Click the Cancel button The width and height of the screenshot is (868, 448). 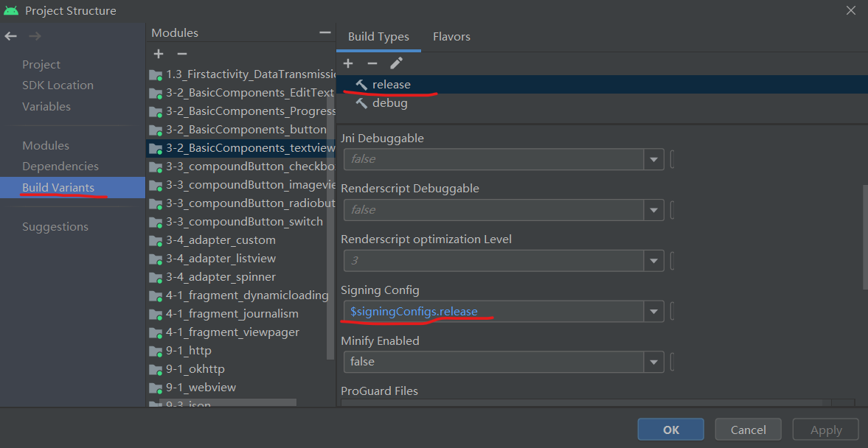pos(748,429)
